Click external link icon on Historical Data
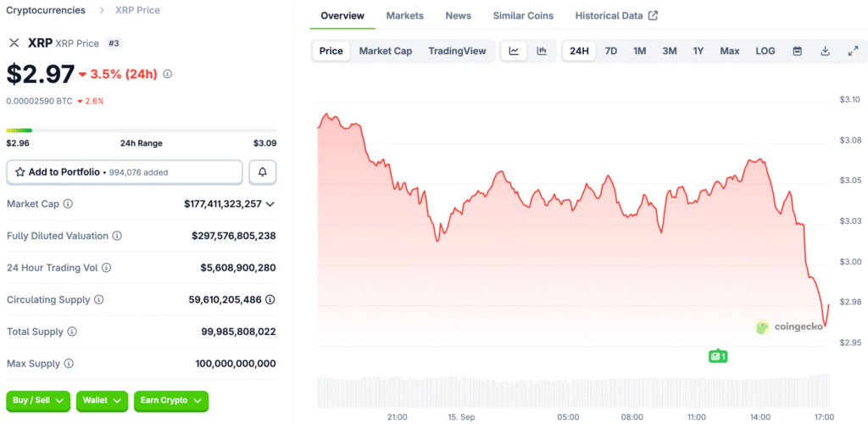Screen dimensions: 868x424 [x=654, y=15]
